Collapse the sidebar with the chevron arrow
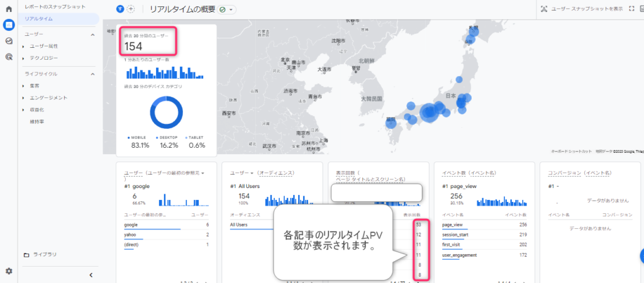This screenshot has width=644, height=283. [91, 275]
